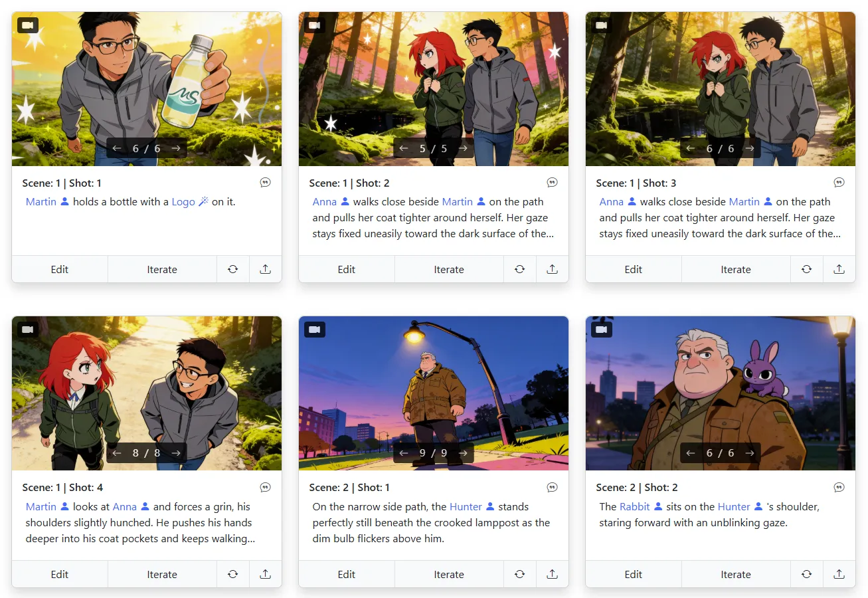
Task: Click the regenerate icon on Scene 1 Shot 4
Action: click(x=232, y=574)
